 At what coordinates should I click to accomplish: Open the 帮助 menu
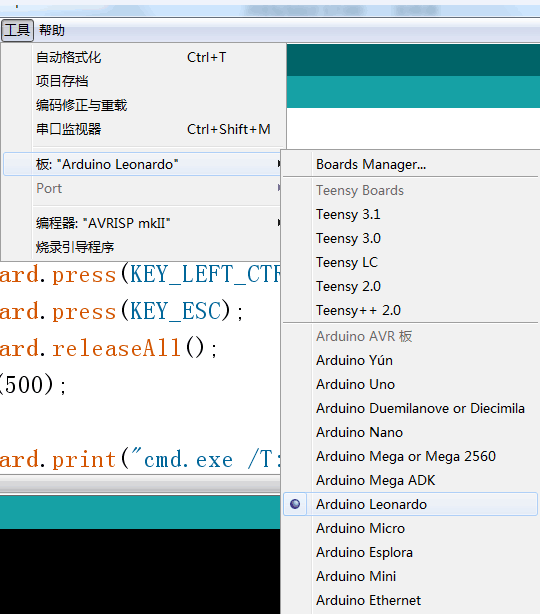52,30
